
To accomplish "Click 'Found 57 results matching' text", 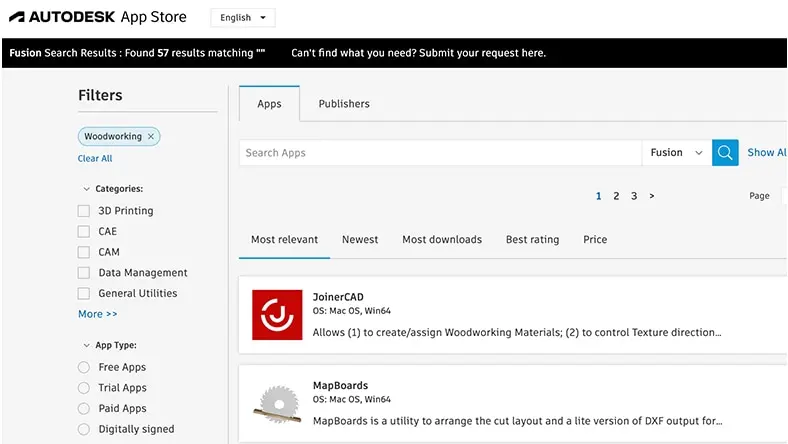I will click(189, 53).
